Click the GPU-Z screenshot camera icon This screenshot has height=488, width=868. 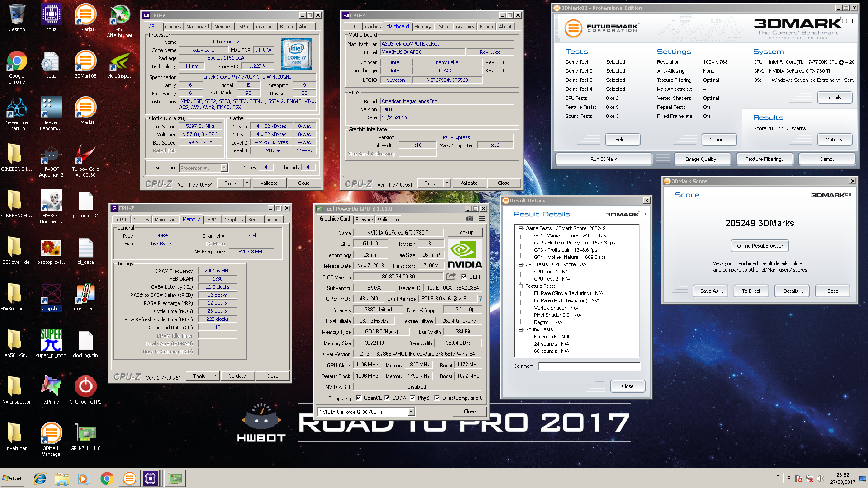pos(470,219)
